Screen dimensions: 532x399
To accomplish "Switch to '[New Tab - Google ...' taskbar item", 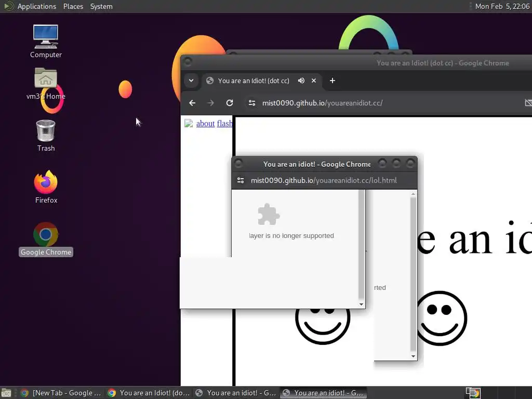I will tap(61, 393).
